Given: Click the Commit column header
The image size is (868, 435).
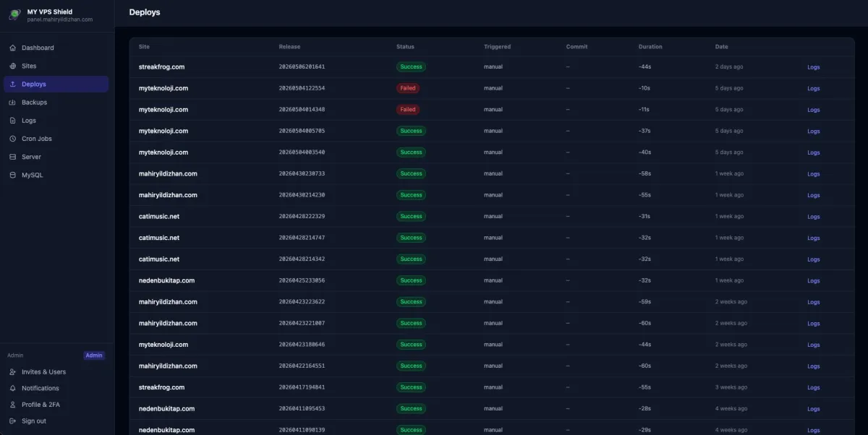Looking at the screenshot, I should (576, 47).
